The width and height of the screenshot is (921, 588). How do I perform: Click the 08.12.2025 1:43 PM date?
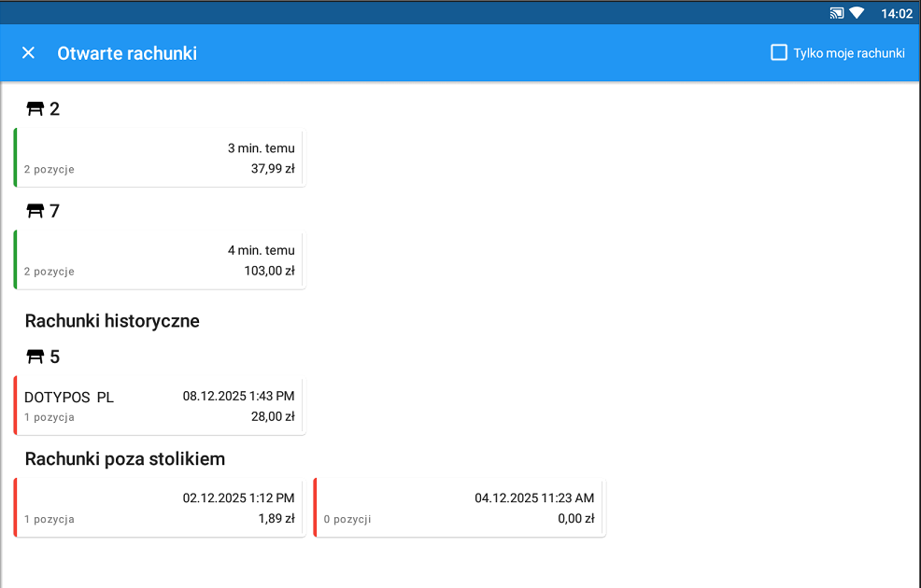coord(238,397)
